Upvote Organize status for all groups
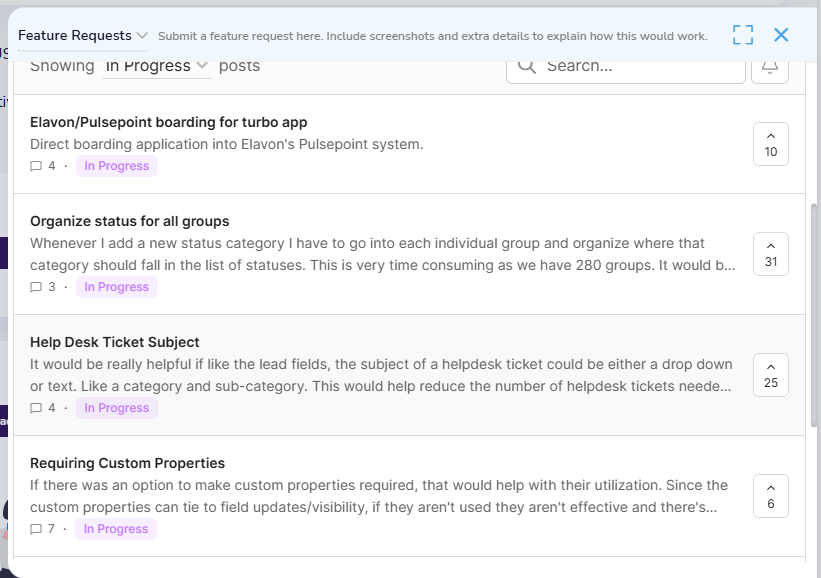Image resolution: width=821 pixels, height=578 pixels. point(770,253)
